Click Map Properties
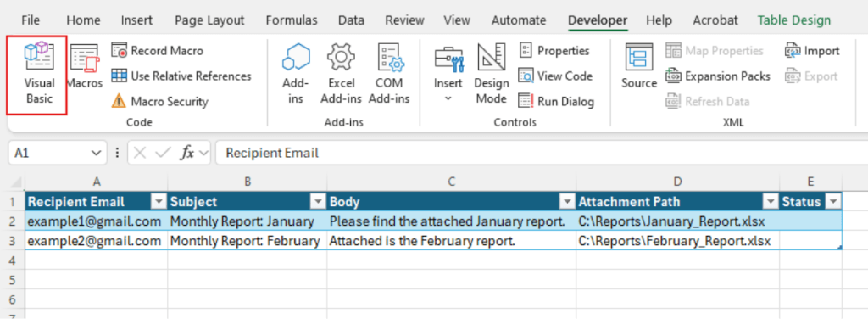The image size is (868, 319). tap(715, 50)
